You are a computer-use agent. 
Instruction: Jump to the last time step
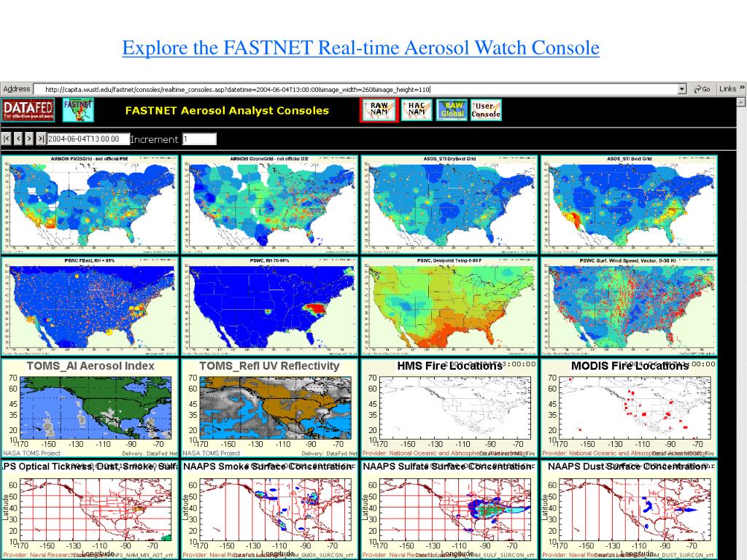[41, 139]
